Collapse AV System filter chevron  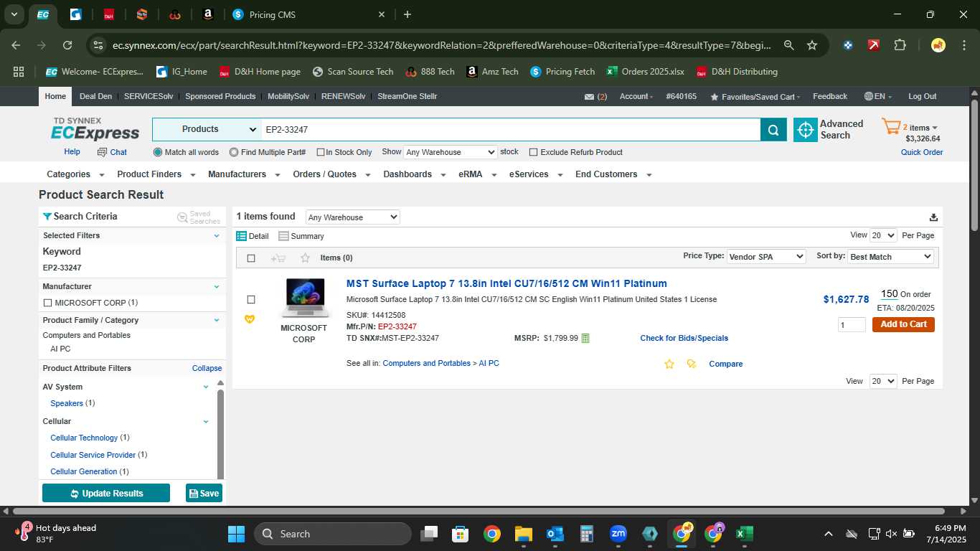click(206, 387)
